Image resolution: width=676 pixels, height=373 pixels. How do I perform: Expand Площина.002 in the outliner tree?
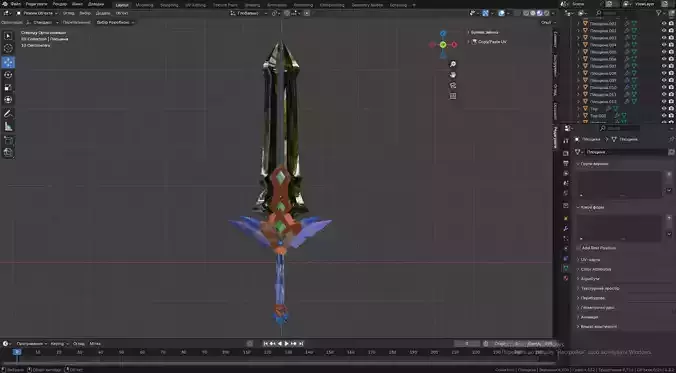(579, 31)
